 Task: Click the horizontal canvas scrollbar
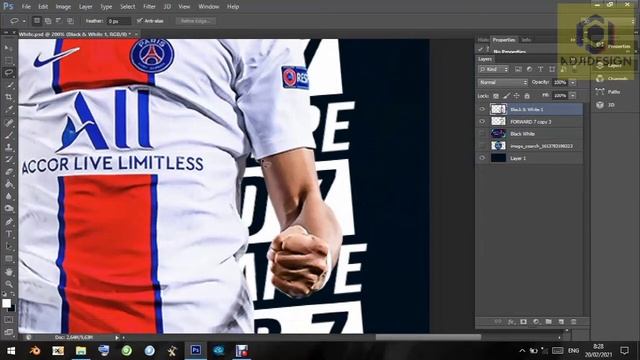pyautogui.click(x=428, y=337)
